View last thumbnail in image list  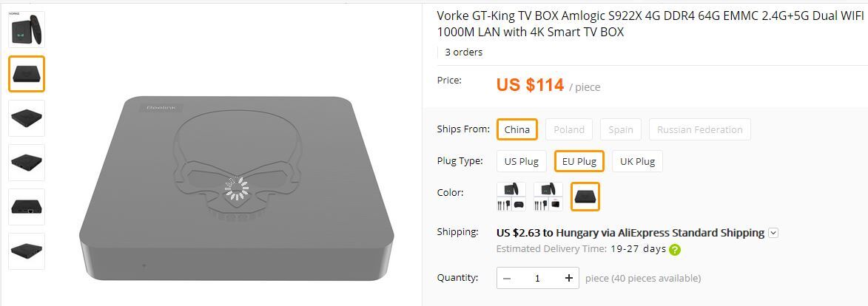27,251
